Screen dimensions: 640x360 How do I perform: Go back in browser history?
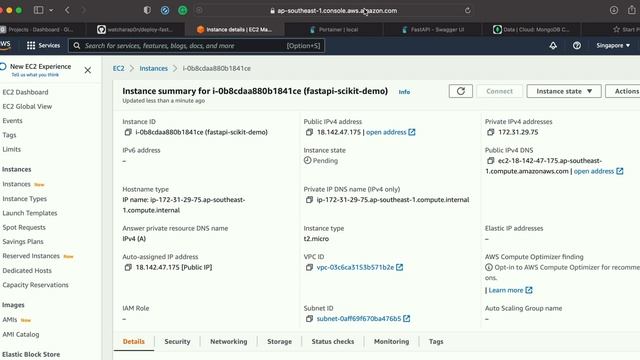[67, 10]
